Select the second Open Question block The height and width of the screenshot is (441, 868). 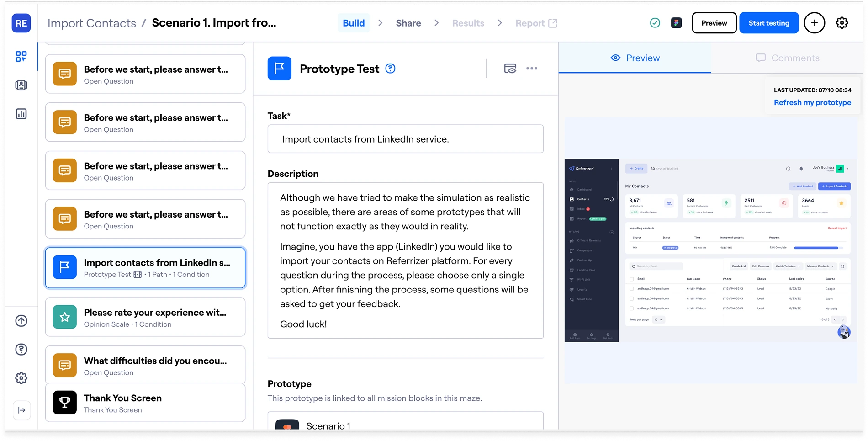pos(145,122)
